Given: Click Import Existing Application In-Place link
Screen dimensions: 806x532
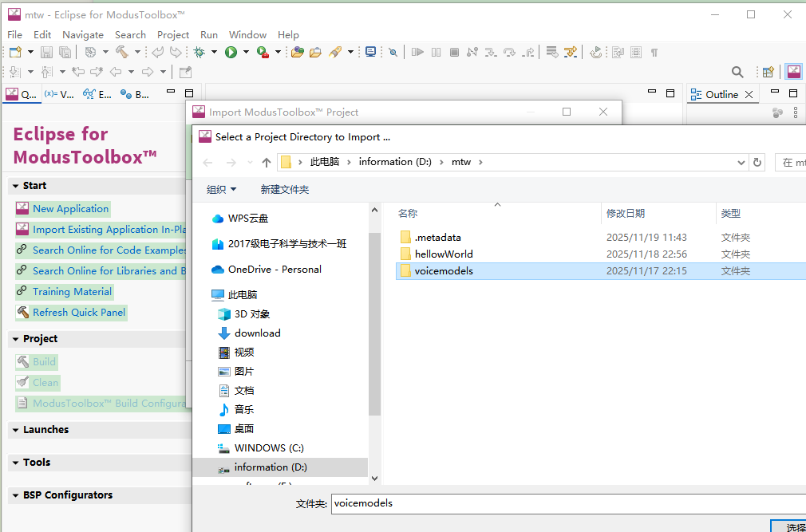Looking at the screenshot, I should (x=109, y=230).
